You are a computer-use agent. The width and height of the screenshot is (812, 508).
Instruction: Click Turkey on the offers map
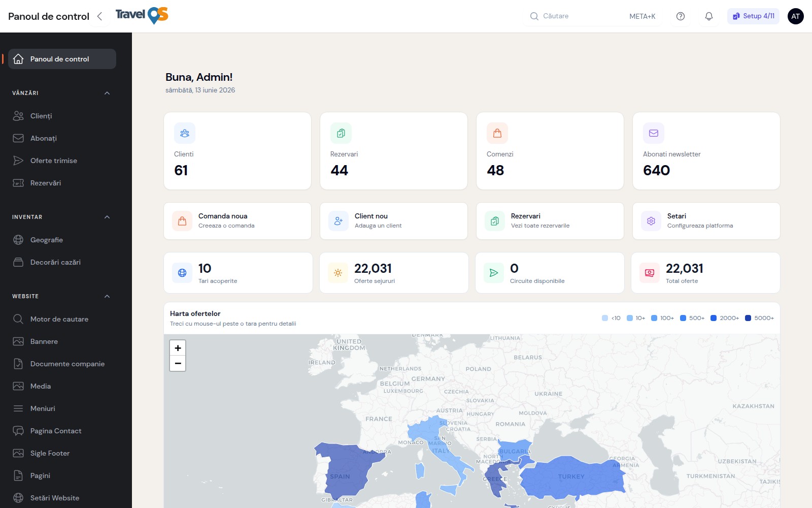(572, 478)
